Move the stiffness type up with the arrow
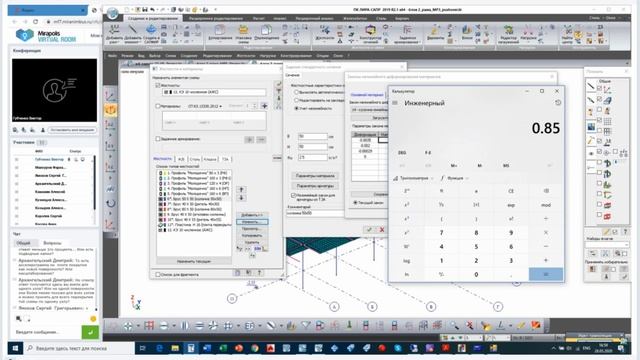This screenshot has height=360, width=640. 241,189
